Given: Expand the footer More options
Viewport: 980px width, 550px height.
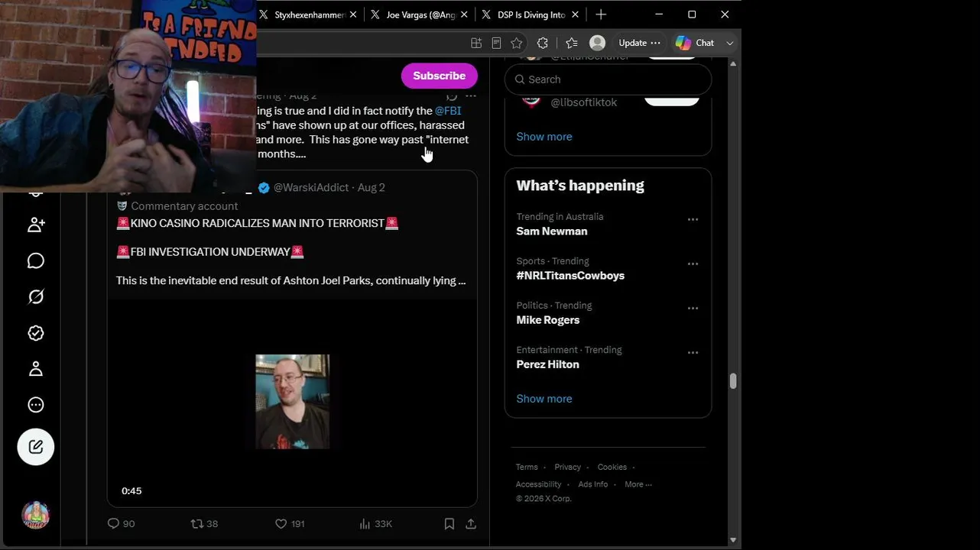Looking at the screenshot, I should tap(638, 484).
